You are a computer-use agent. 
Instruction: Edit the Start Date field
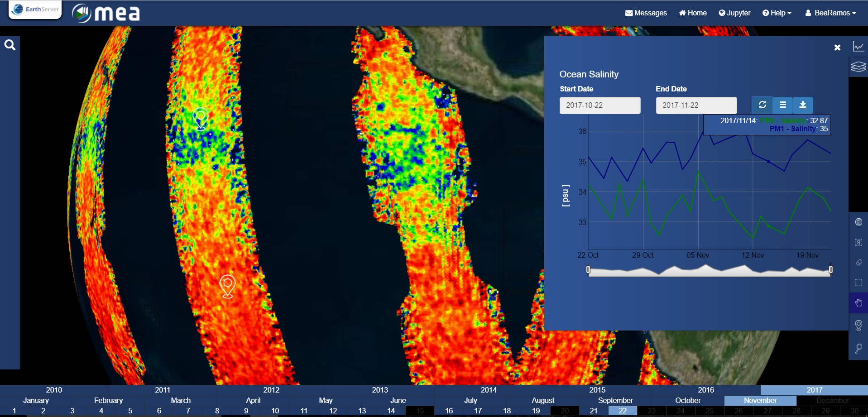(x=600, y=105)
